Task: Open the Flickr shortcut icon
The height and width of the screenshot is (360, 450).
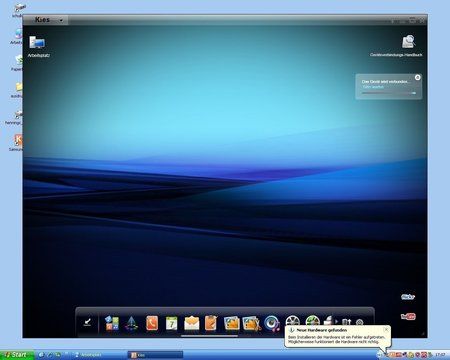Action: (x=408, y=297)
